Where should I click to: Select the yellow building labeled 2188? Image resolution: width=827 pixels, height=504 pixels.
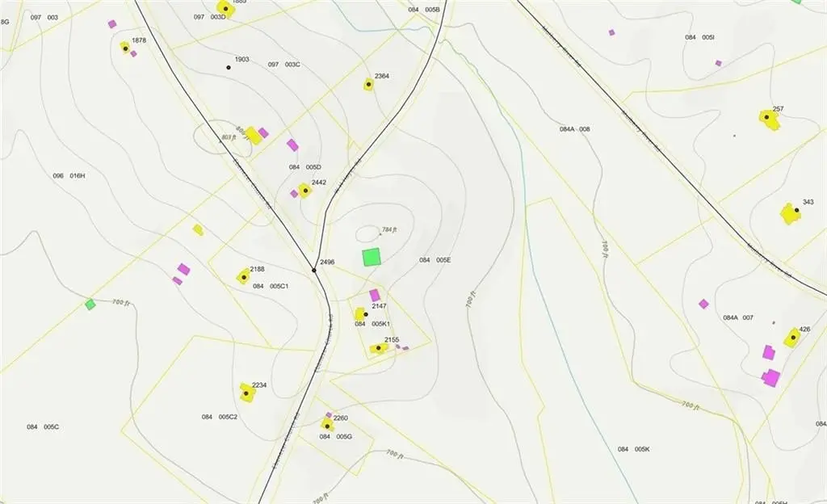click(243, 276)
